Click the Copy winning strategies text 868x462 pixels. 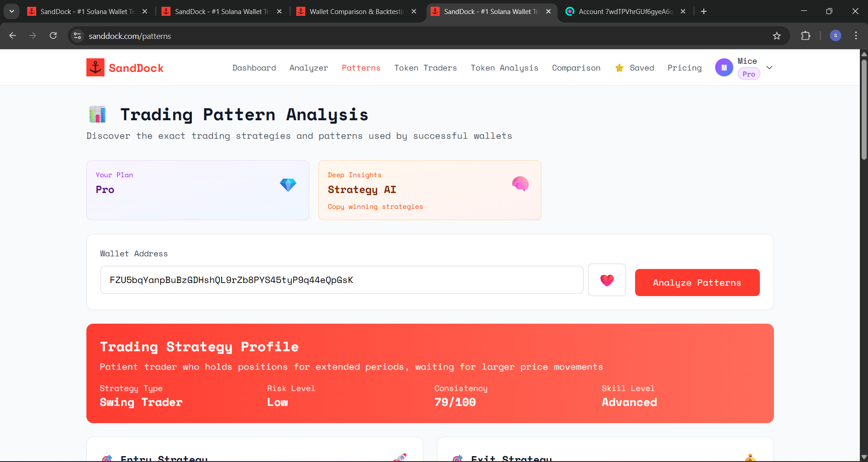[375, 207]
